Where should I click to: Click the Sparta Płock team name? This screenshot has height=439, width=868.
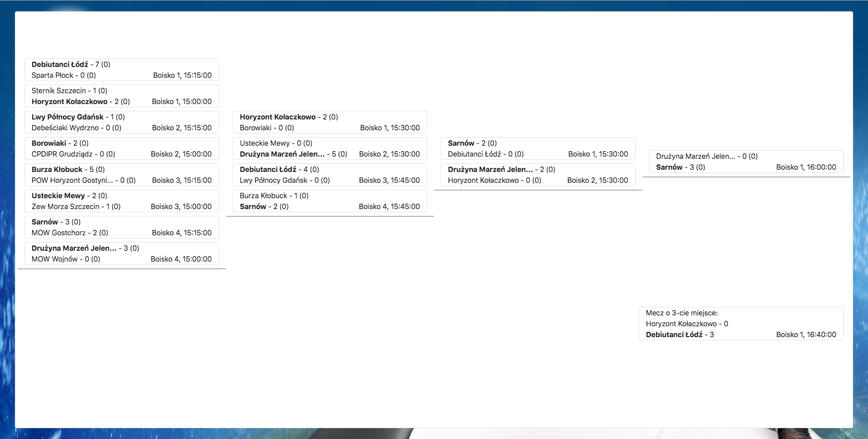52,76
